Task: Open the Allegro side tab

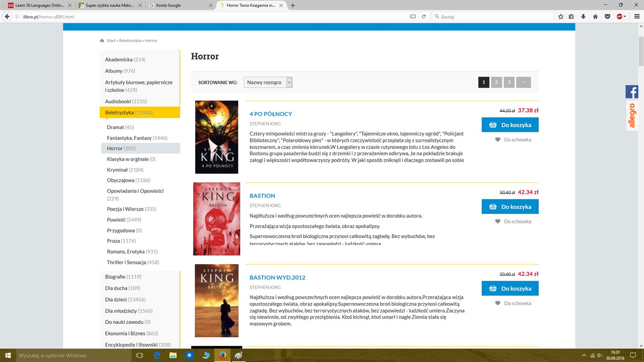Action: coord(632,115)
